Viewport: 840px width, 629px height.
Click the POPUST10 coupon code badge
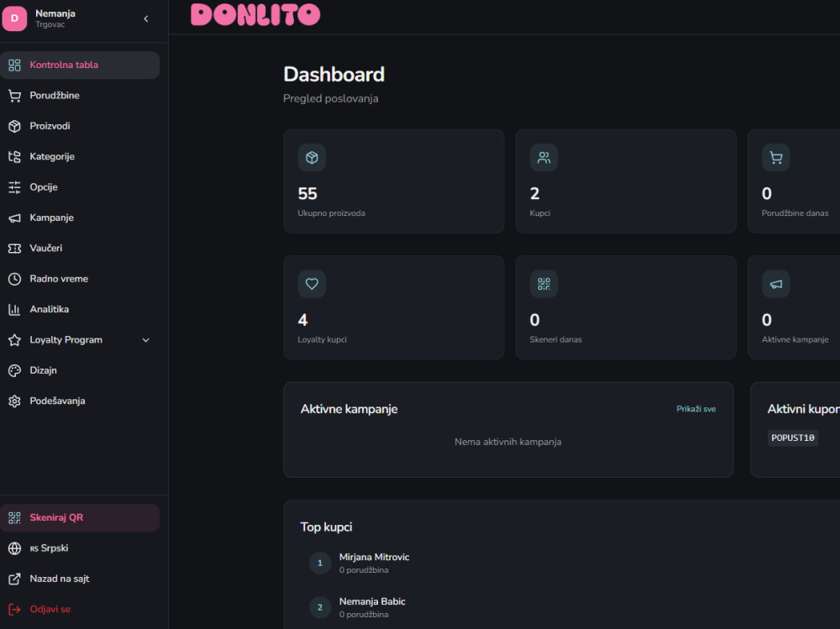point(793,438)
